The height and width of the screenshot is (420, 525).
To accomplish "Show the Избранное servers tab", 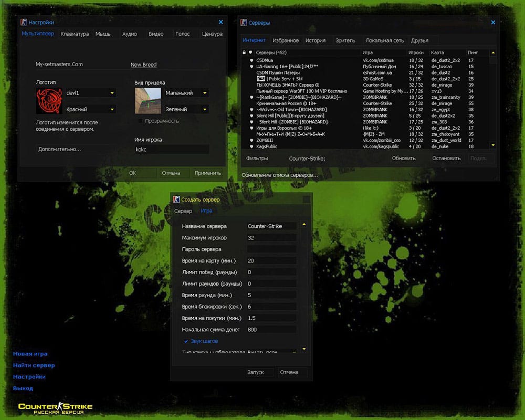I will tap(286, 40).
